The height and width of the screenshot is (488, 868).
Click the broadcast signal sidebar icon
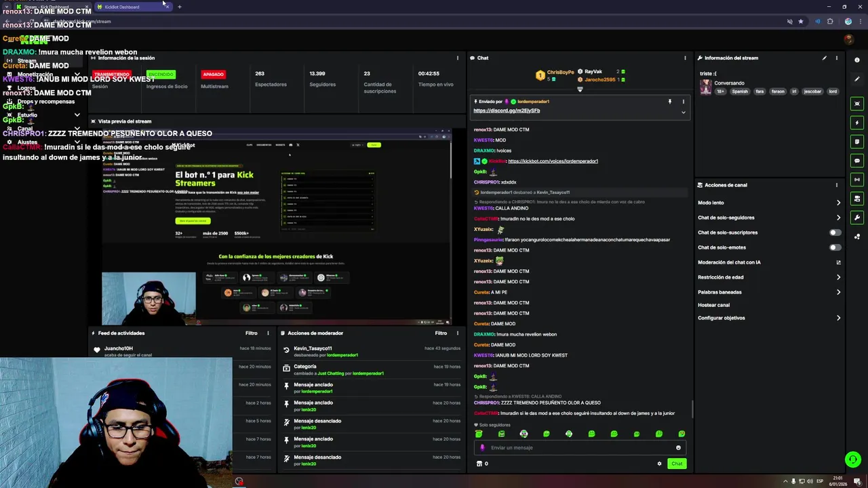(857, 180)
